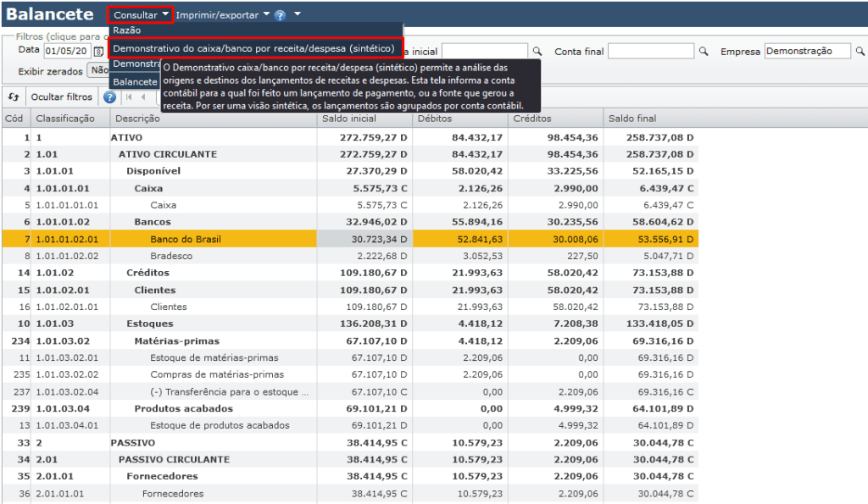Select Razão from Consultar menu
Screen dimensions: 868x504
tap(127, 30)
